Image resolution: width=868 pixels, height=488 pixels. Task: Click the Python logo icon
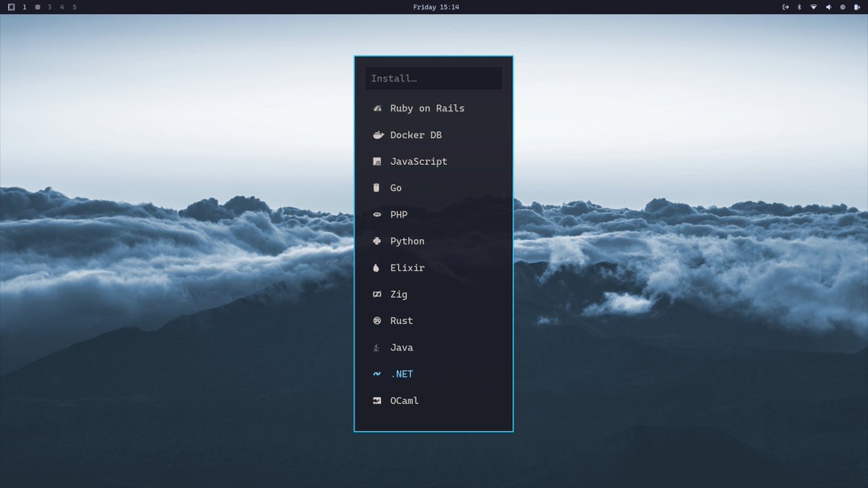[x=377, y=241]
